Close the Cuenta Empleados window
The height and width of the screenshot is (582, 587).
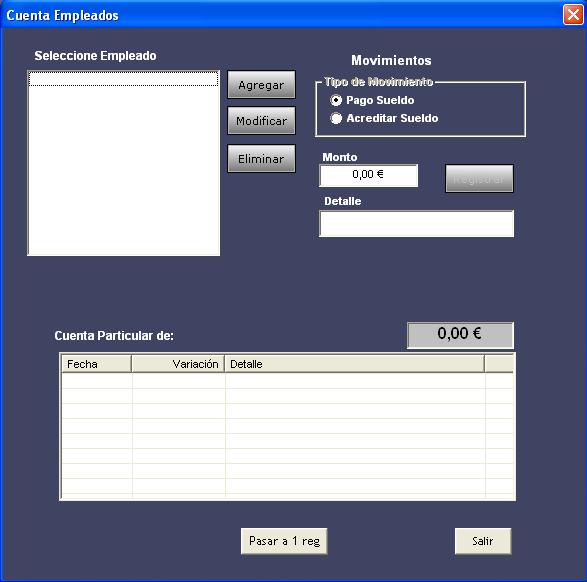[573, 15]
